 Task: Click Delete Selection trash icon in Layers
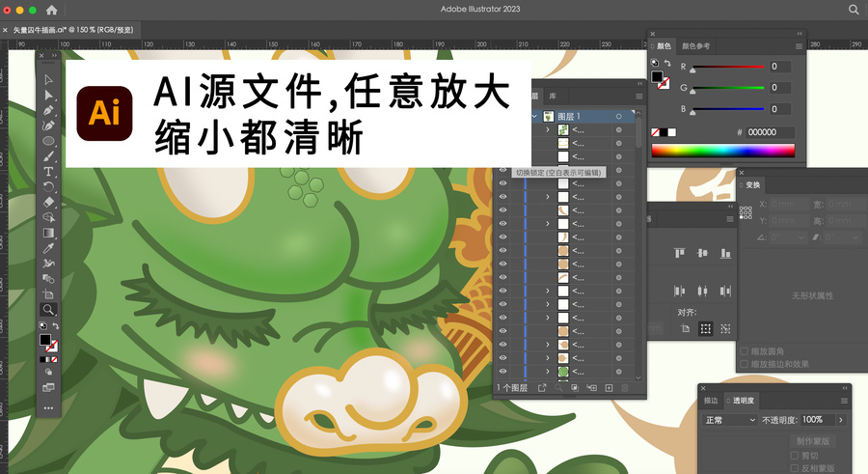pyautogui.click(x=625, y=387)
